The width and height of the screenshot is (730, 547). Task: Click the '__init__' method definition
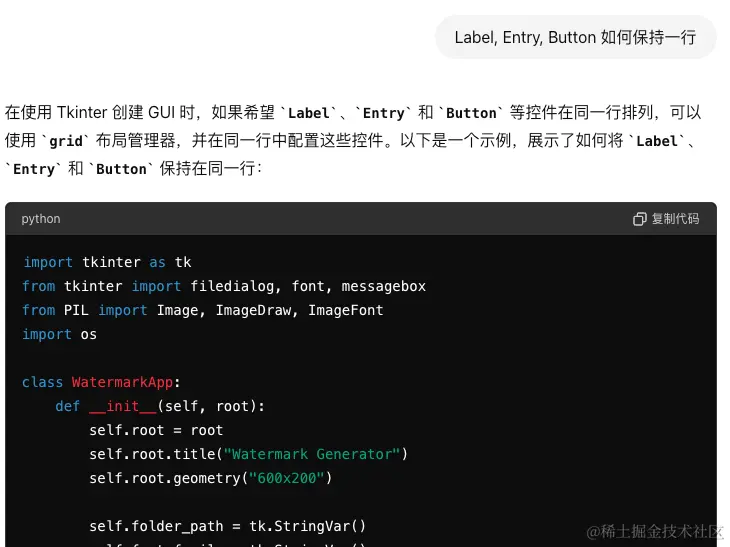coord(160,406)
